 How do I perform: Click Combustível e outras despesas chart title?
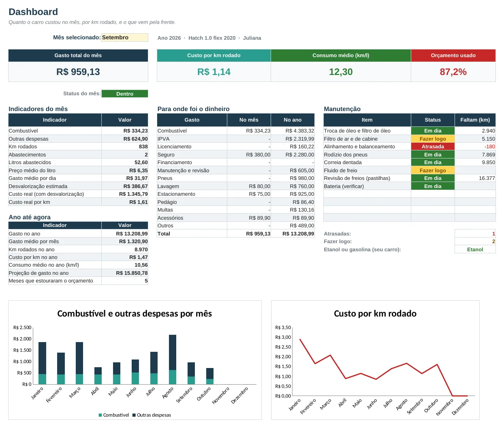(135, 314)
